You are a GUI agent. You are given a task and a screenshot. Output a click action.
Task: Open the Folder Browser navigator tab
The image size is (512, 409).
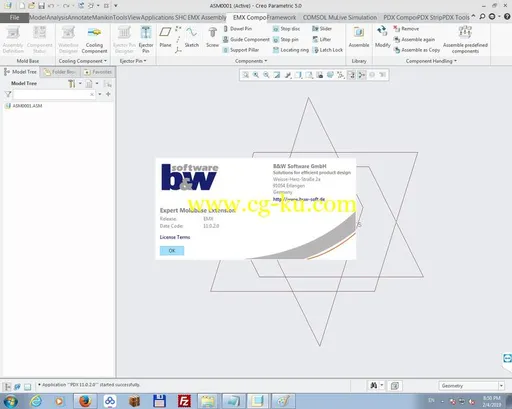pyautogui.click(x=60, y=72)
